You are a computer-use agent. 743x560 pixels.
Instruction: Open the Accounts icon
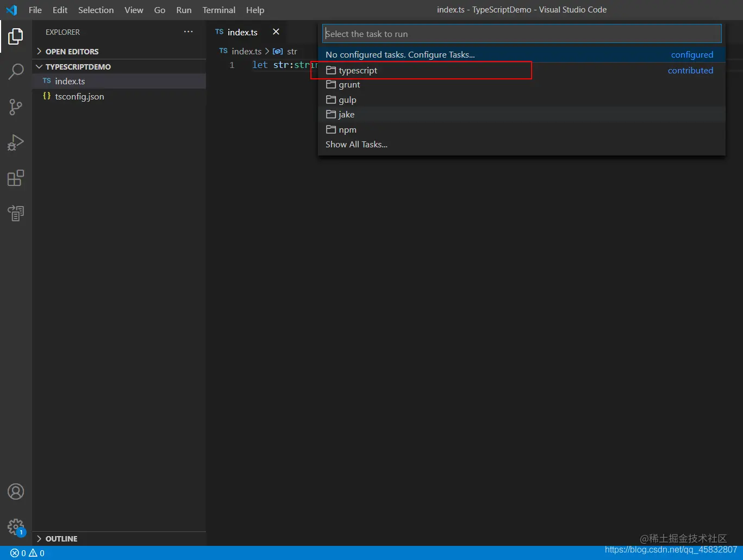click(x=16, y=491)
